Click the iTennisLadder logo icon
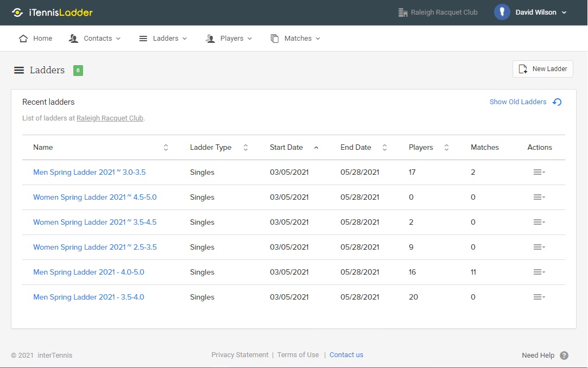This screenshot has width=588, height=368. [17, 12]
